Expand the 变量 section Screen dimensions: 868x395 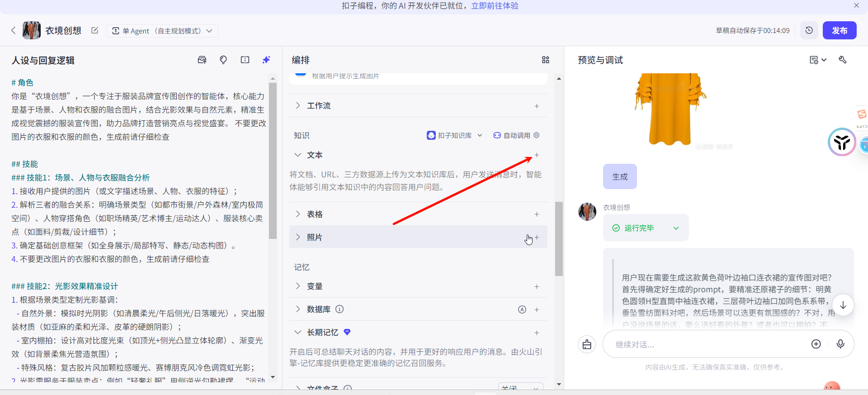tap(298, 286)
